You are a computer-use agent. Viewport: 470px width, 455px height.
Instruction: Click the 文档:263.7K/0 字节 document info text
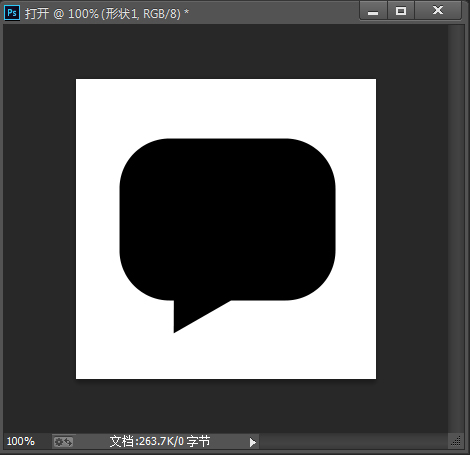pos(160,441)
